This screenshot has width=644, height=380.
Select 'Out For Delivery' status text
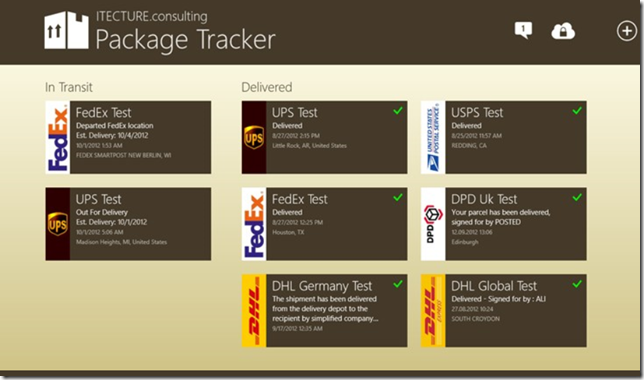102,212
